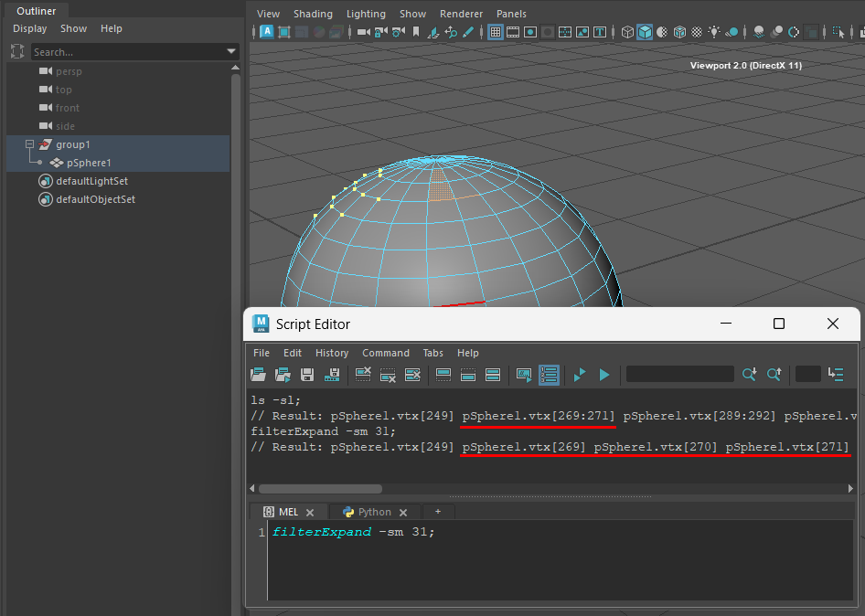Open the Renderer menu in viewport panel

point(461,14)
